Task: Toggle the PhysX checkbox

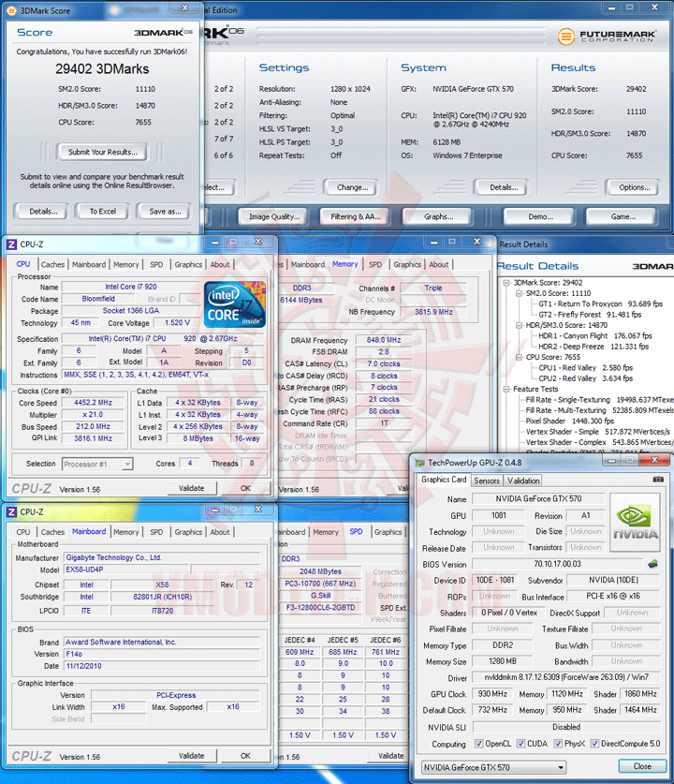Action: tap(558, 744)
